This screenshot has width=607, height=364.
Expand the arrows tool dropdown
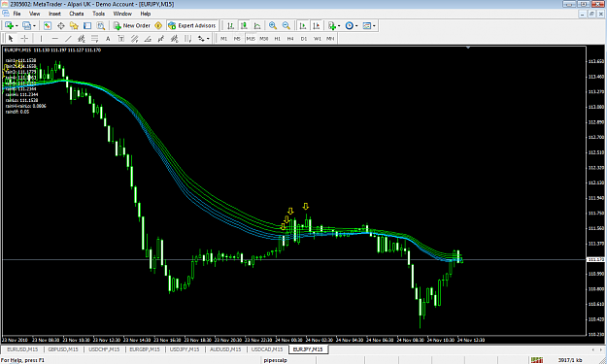coord(208,39)
